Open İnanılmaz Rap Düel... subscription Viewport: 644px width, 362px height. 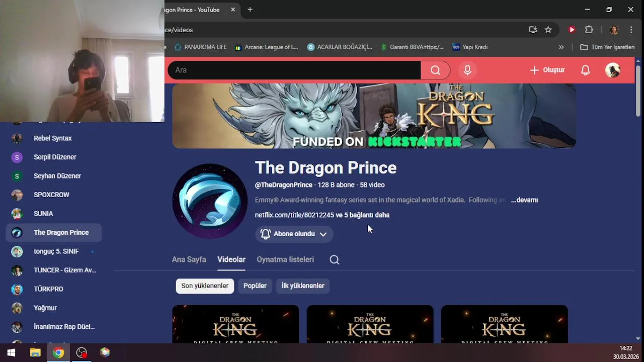pyautogui.click(x=54, y=327)
